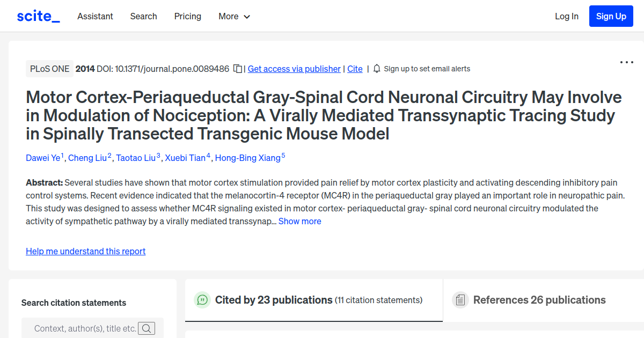The width and height of the screenshot is (644, 338).
Task: Click the green quote-bubble icon on Cited by tab
Action: 202,300
